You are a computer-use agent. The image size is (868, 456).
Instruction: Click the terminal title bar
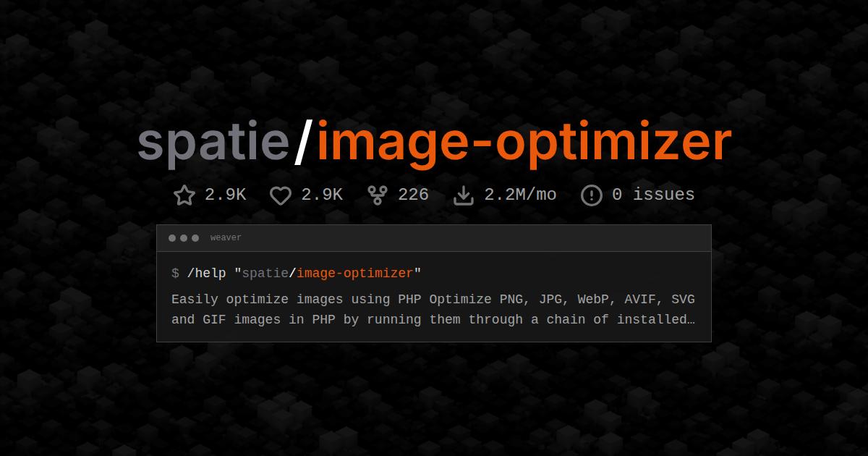tap(434, 237)
